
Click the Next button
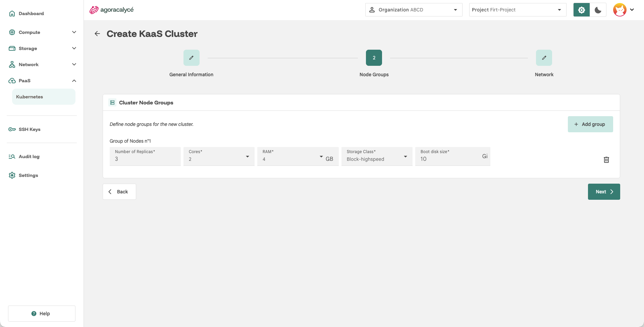point(604,192)
